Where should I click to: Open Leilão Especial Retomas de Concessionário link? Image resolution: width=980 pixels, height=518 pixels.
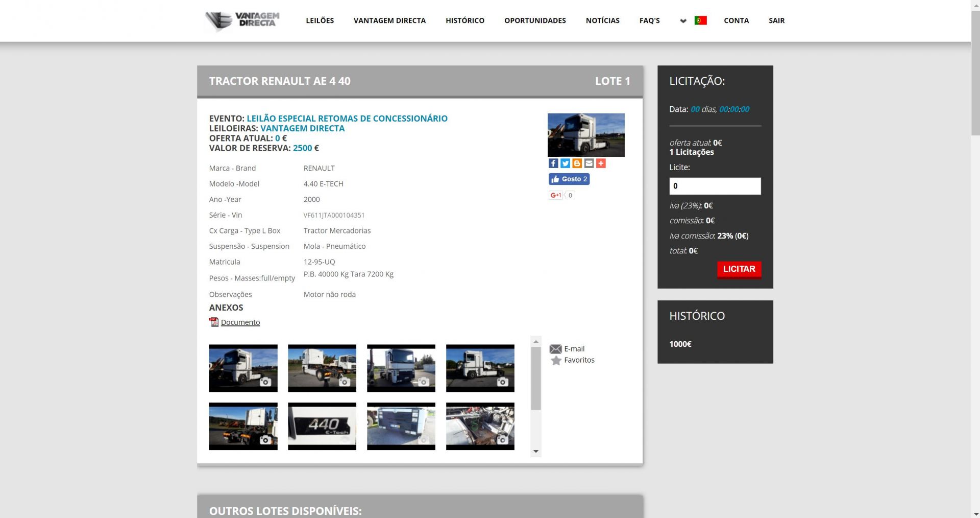point(347,119)
